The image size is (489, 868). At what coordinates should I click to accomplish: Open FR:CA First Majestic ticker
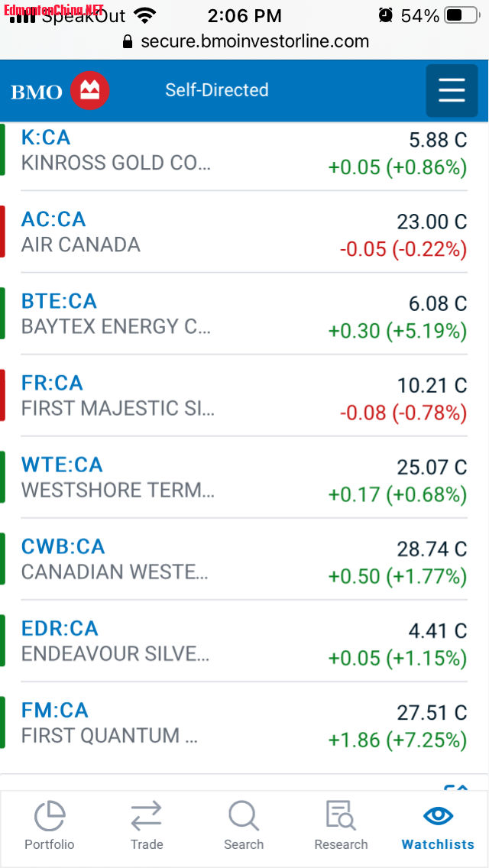pos(52,383)
